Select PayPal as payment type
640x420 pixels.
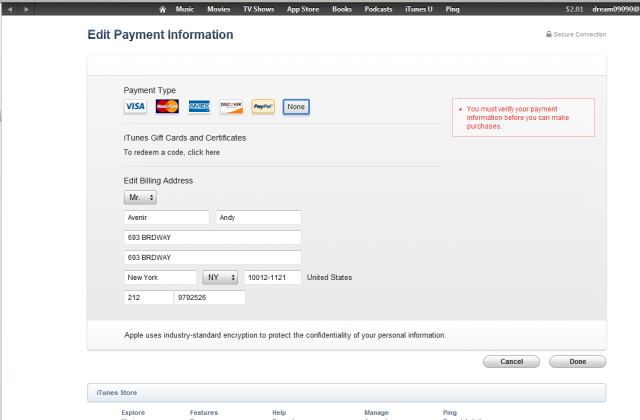coord(263,107)
